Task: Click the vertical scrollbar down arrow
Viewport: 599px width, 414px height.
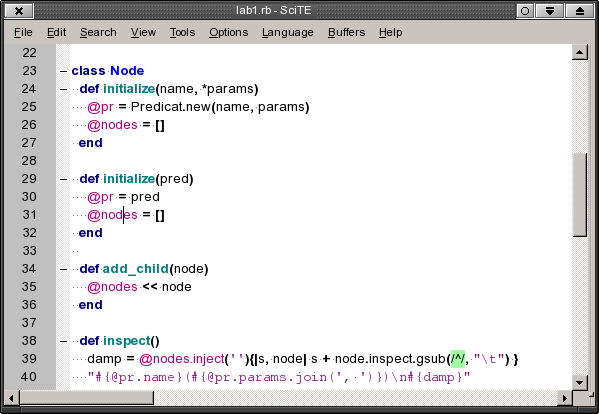Action: tap(580, 382)
